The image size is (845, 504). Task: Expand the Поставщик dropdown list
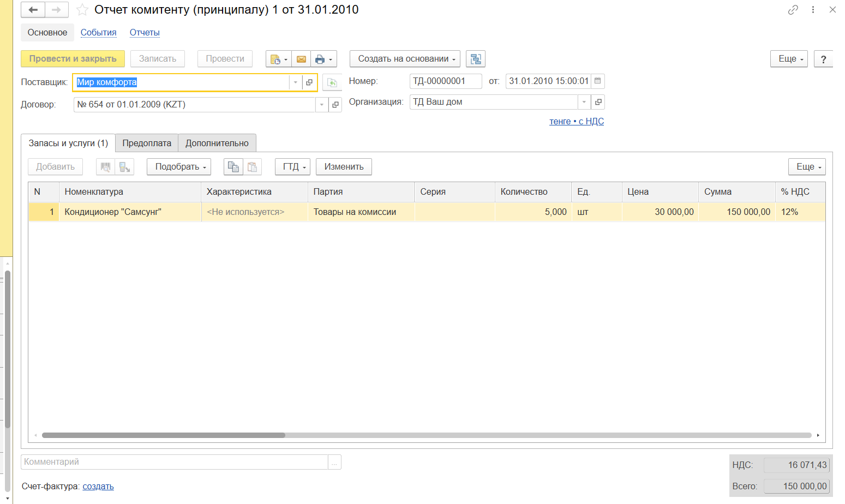[x=296, y=82]
